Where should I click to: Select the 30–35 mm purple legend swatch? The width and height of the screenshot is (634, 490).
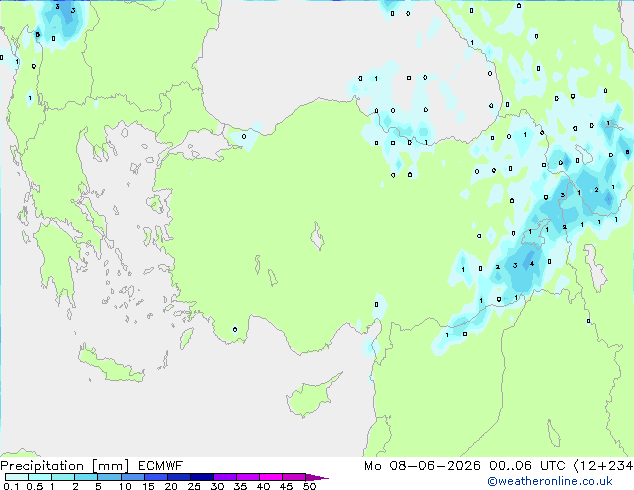coord(225,477)
